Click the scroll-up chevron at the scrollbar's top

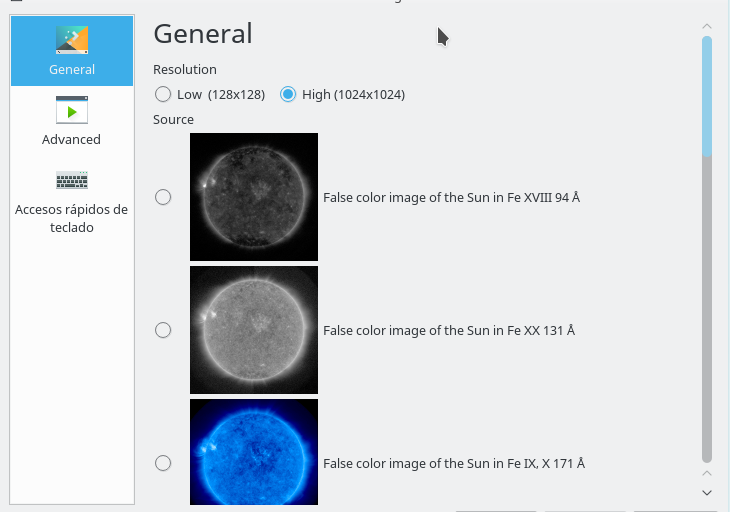pos(707,27)
